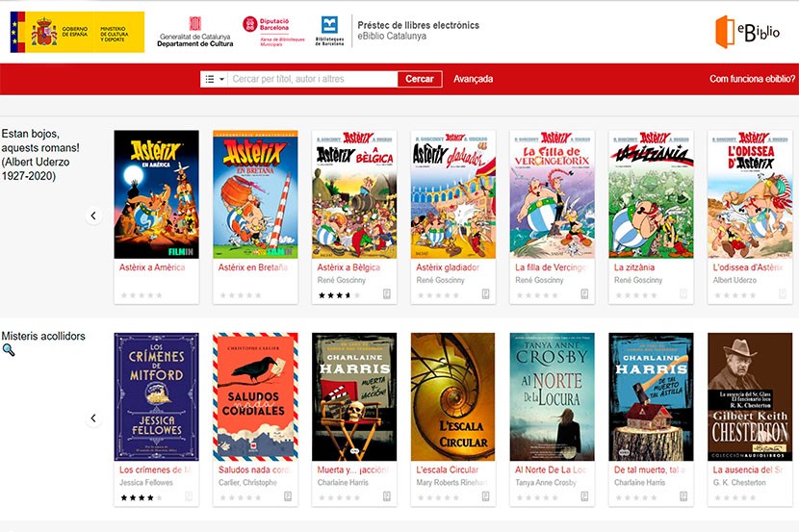Screen dimensions: 799x532
Task: Click ebook icon on Al Norte De La Locura card
Action: click(x=584, y=496)
